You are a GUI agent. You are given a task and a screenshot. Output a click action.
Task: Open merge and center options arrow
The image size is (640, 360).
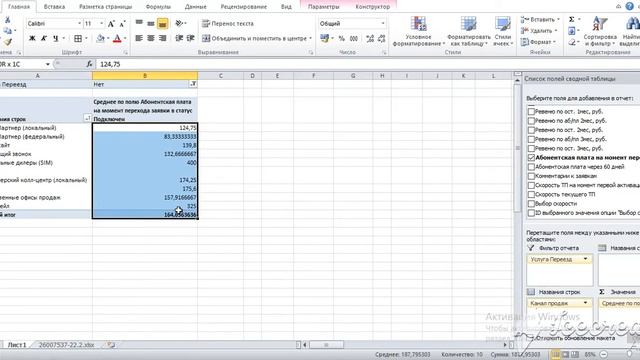pyautogui.click(x=311, y=38)
